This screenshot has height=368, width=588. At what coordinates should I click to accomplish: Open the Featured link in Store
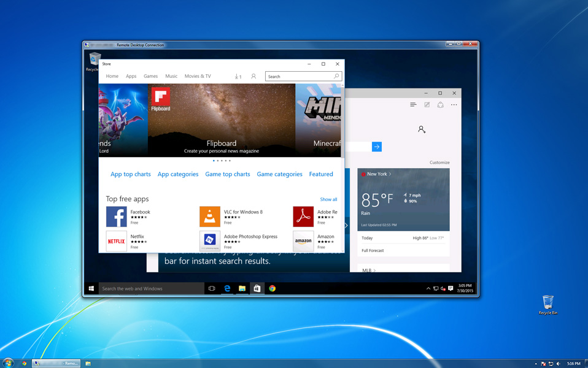(321, 174)
